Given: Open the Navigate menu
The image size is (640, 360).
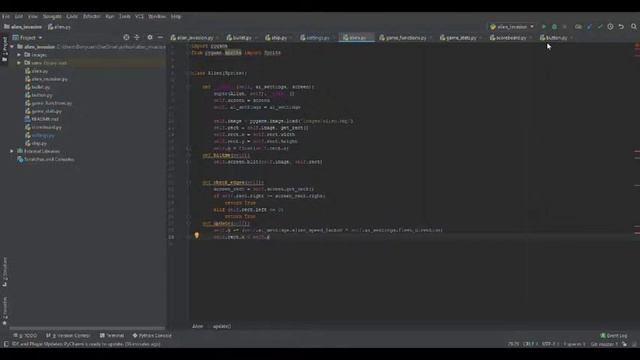Looking at the screenshot, I should click(52, 16).
